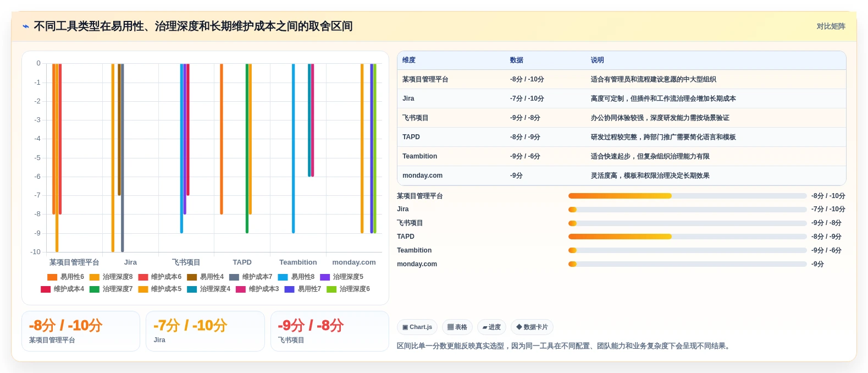Click the 飞书项目 progress bar
Image resolution: width=868 pixels, height=373 pixels.
point(687,223)
